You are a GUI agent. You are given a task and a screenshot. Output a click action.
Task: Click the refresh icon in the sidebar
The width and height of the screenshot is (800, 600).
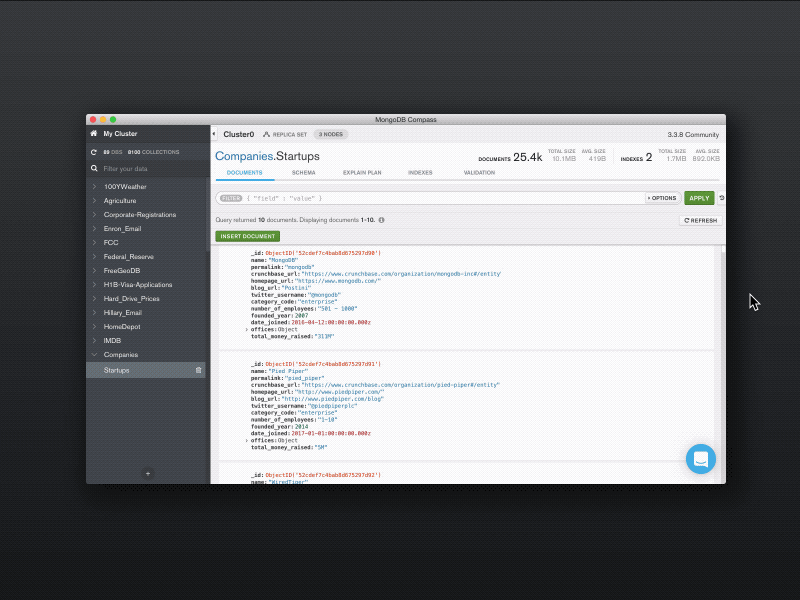coord(93,152)
